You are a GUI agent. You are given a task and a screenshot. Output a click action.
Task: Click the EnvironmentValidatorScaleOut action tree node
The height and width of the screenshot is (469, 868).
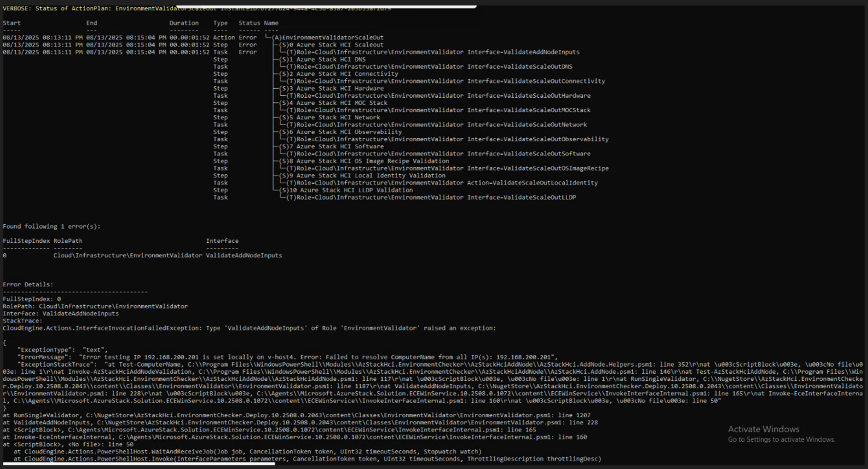click(x=332, y=37)
